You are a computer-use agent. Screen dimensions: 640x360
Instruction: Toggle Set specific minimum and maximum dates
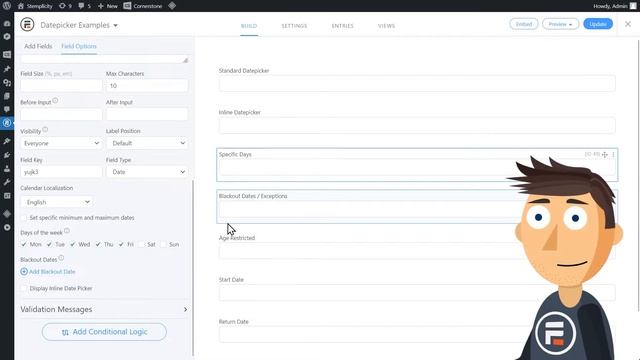click(x=24, y=218)
